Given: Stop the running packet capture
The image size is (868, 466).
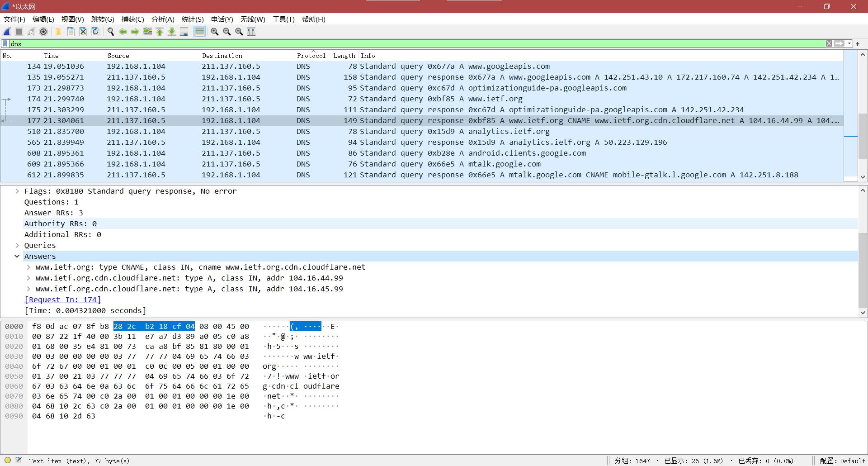Looking at the screenshot, I should click(19, 32).
